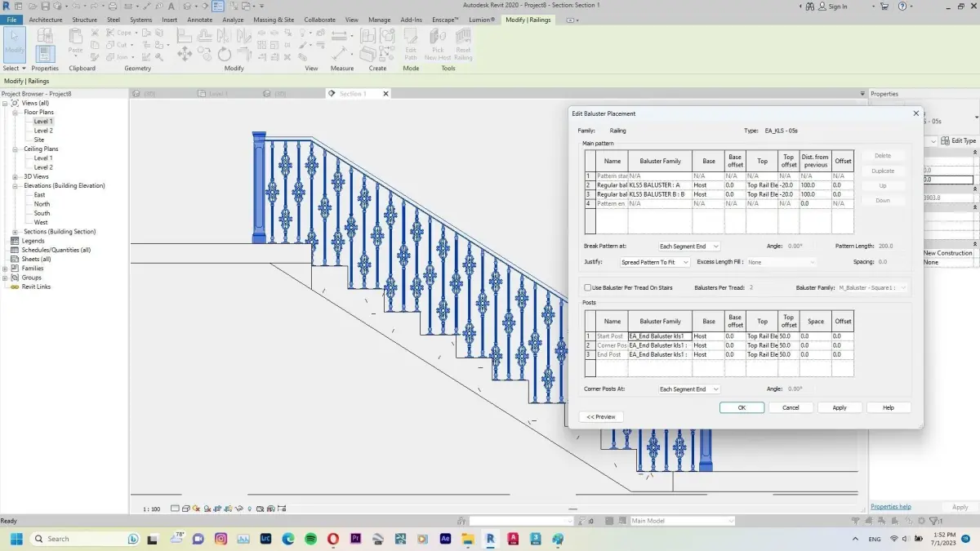
Task: Switch to the Architecture ribbon tab
Action: 46,20
